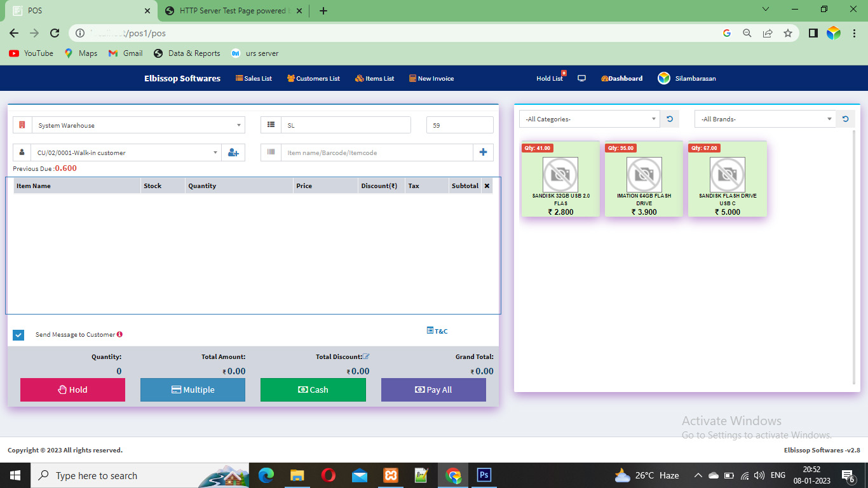This screenshot has width=868, height=488.
Task: Toggle Send Message to Customer checkbox
Action: tap(18, 335)
